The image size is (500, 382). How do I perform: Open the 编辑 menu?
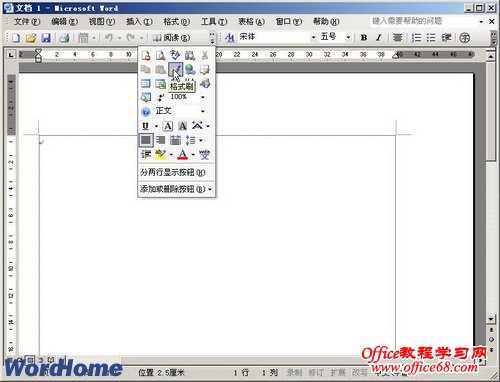[x=64, y=22]
